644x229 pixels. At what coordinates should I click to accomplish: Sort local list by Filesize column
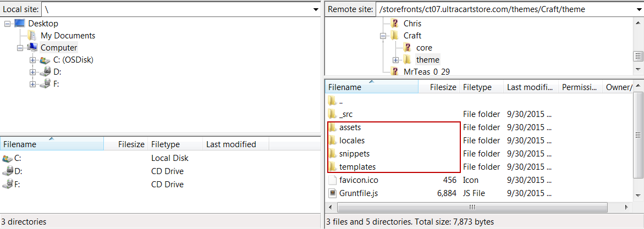click(126, 144)
